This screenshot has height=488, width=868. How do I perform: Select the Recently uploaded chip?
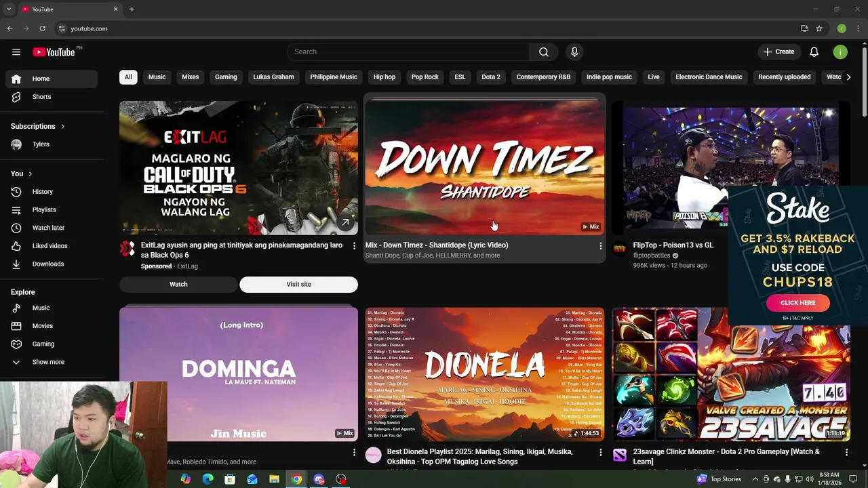(x=784, y=77)
